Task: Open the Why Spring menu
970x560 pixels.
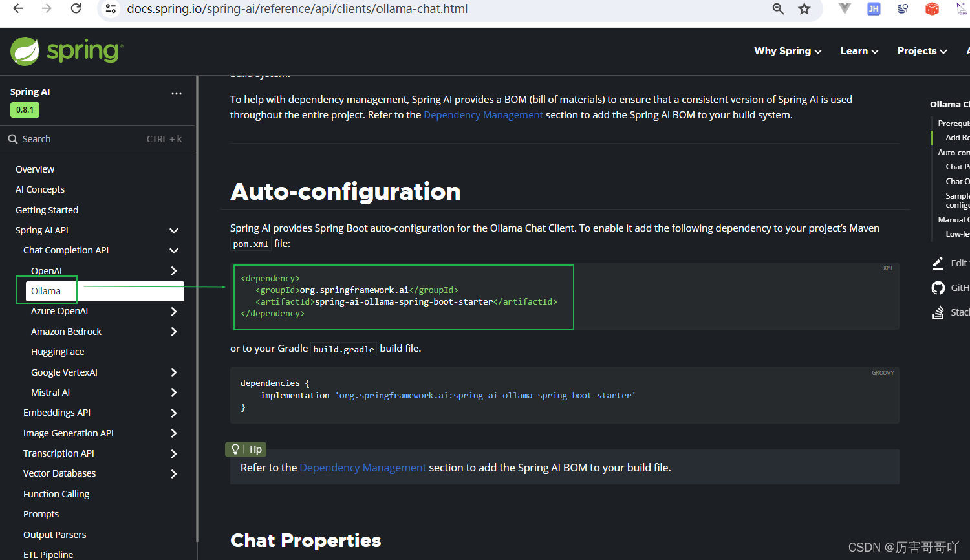Action: (x=788, y=51)
